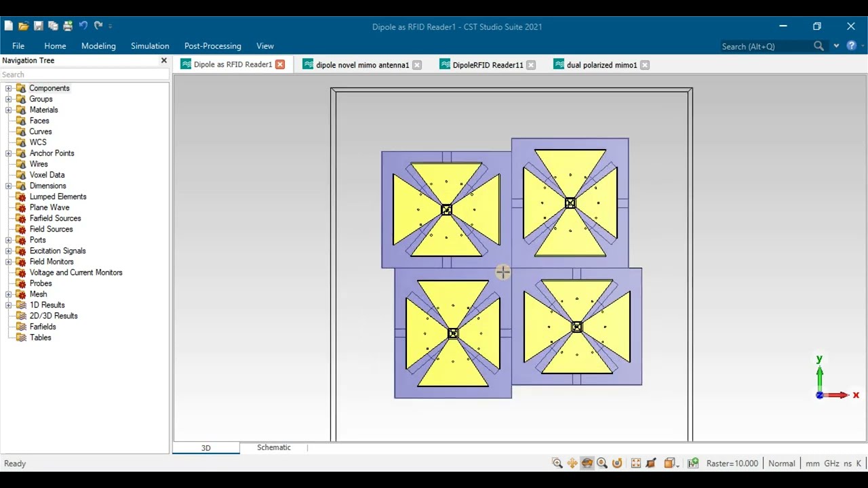This screenshot has width=868, height=488.
Task: Expand the Dimensions tree node
Action: pyautogui.click(x=8, y=186)
